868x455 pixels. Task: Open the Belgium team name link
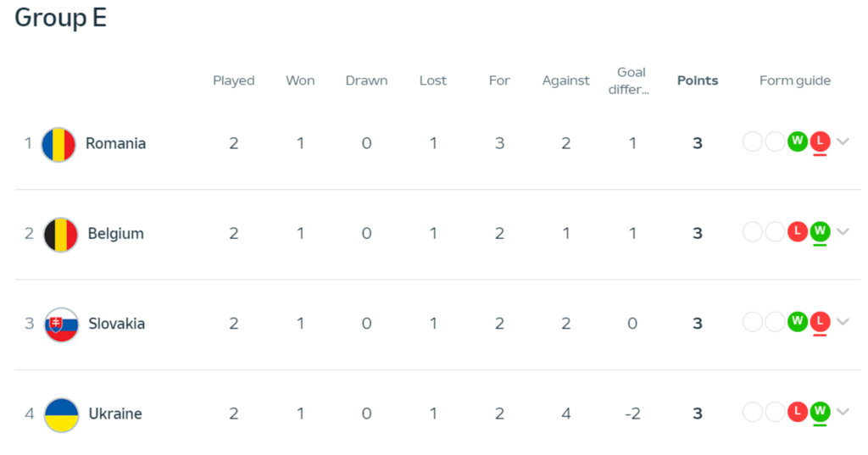pos(116,234)
